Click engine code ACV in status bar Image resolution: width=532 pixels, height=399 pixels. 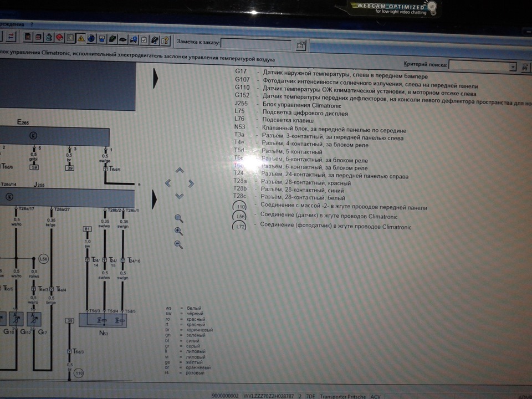[376, 396]
